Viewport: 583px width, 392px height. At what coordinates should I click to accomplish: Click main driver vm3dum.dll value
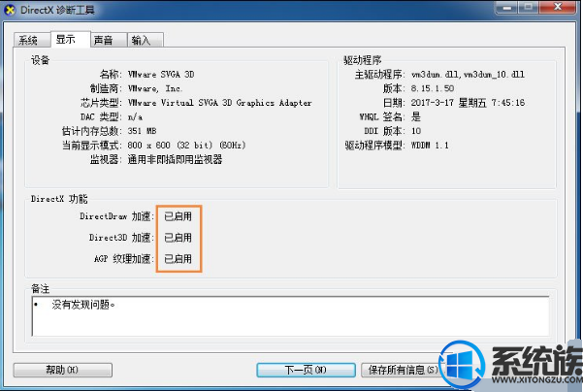[x=468, y=75]
